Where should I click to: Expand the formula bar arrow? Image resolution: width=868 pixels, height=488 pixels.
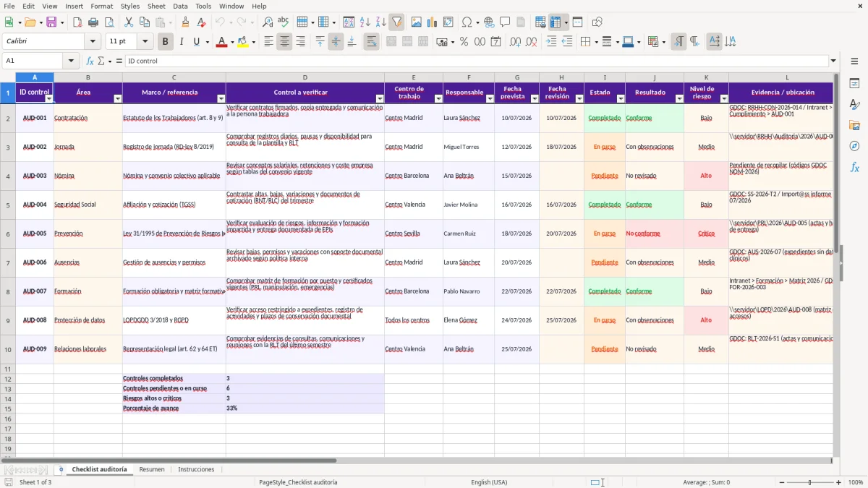pos(833,61)
